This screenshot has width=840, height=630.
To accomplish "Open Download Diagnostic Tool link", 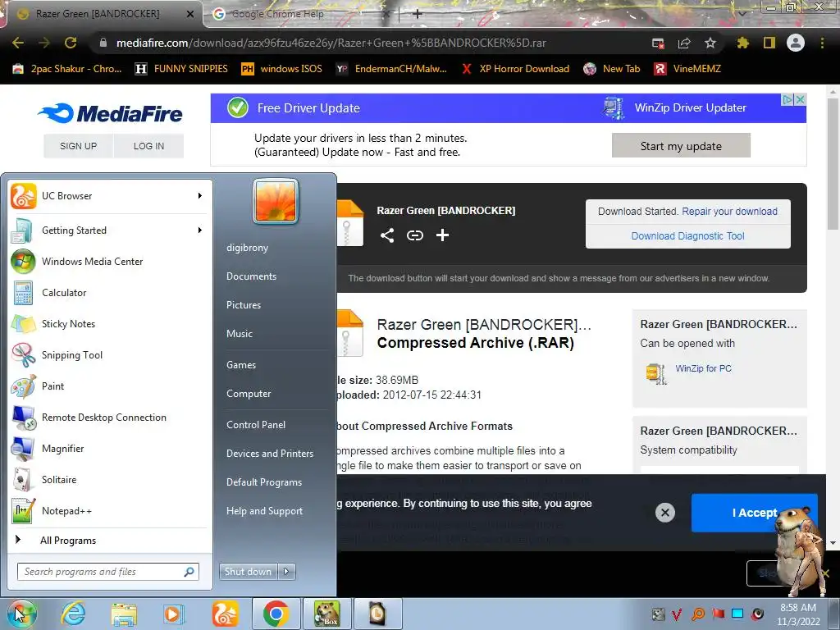I will pos(688,236).
